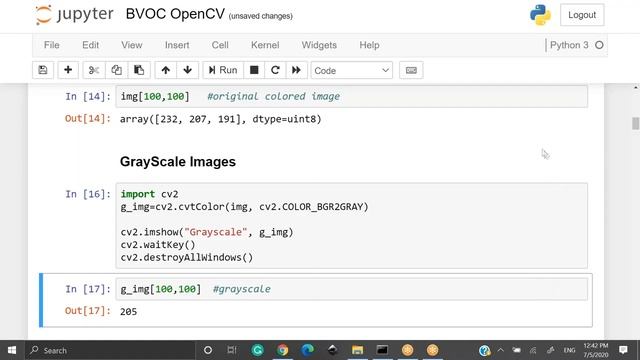This screenshot has height=360, width=640.
Task: Rename notebook title BVOC OpenCV
Action: click(175, 14)
